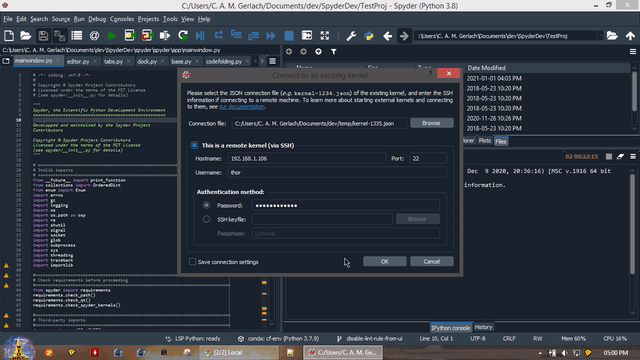Step into the function in the debugger
The image size is (640, 360).
(236, 36)
